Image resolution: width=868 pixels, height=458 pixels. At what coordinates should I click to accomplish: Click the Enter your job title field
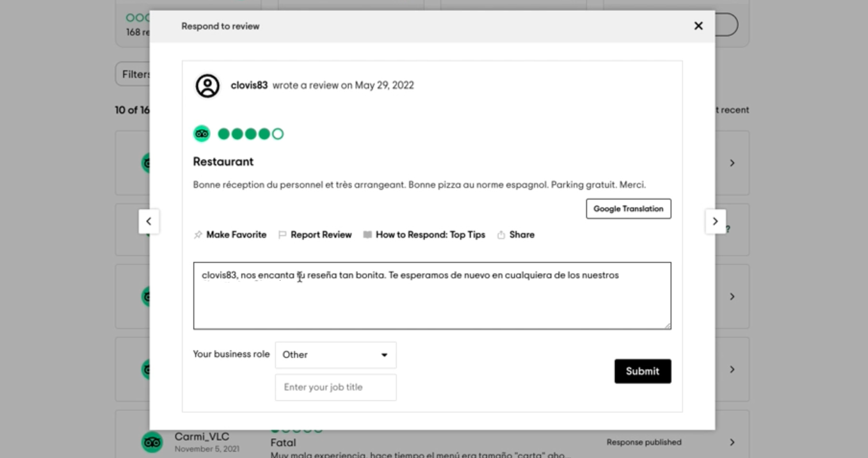(x=335, y=388)
